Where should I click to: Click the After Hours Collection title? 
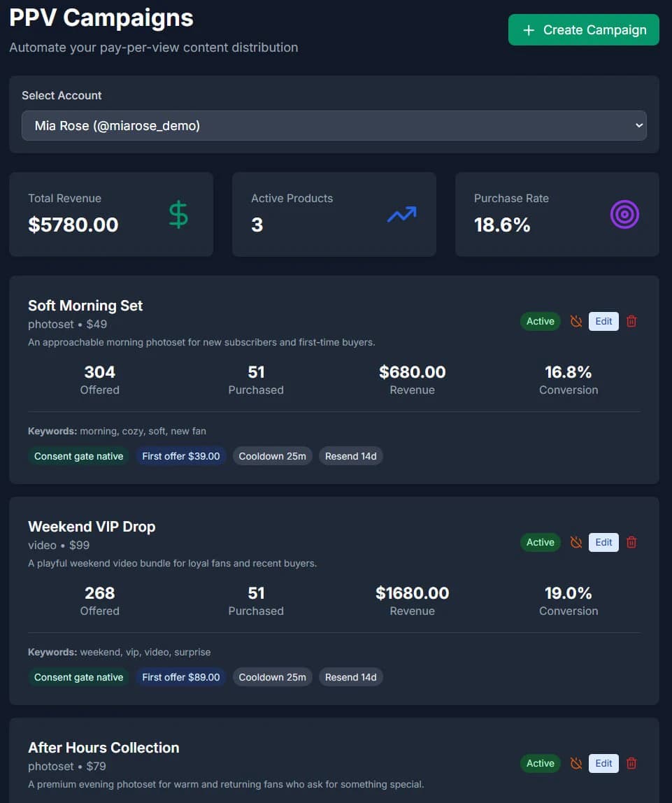coord(104,748)
